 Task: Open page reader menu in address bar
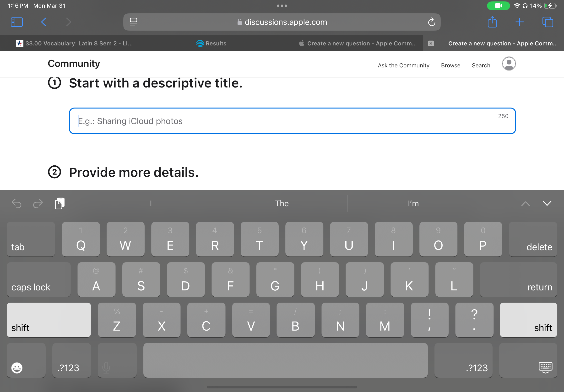(x=134, y=22)
